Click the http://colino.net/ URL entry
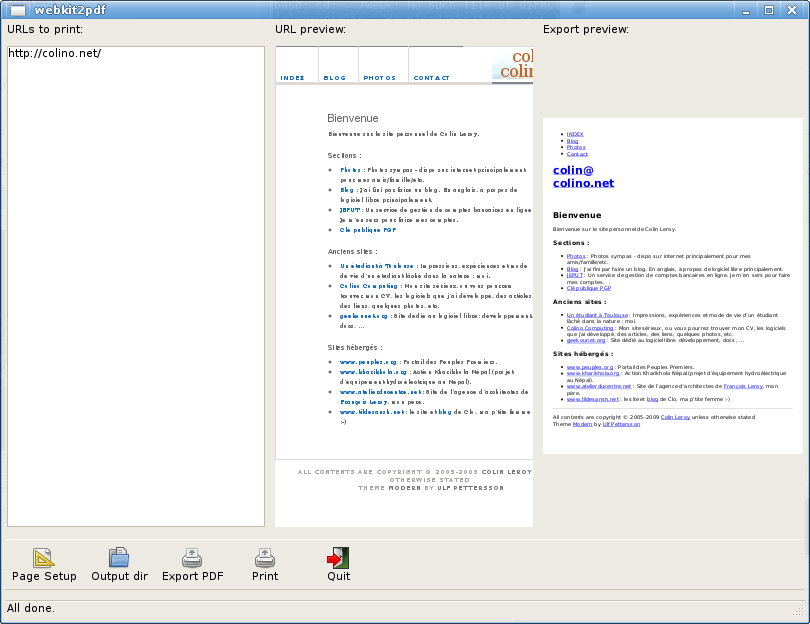Image resolution: width=810 pixels, height=624 pixels. pos(55,53)
